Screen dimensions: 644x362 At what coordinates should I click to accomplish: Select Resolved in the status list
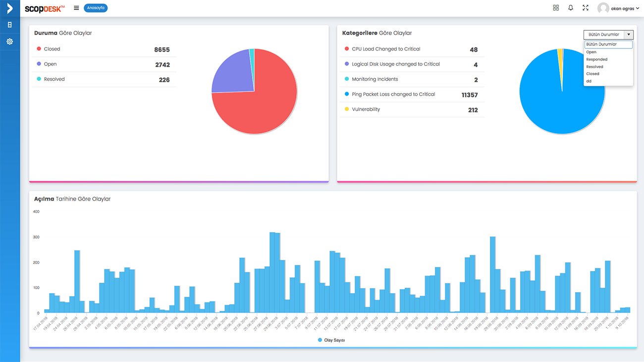pyautogui.click(x=594, y=67)
